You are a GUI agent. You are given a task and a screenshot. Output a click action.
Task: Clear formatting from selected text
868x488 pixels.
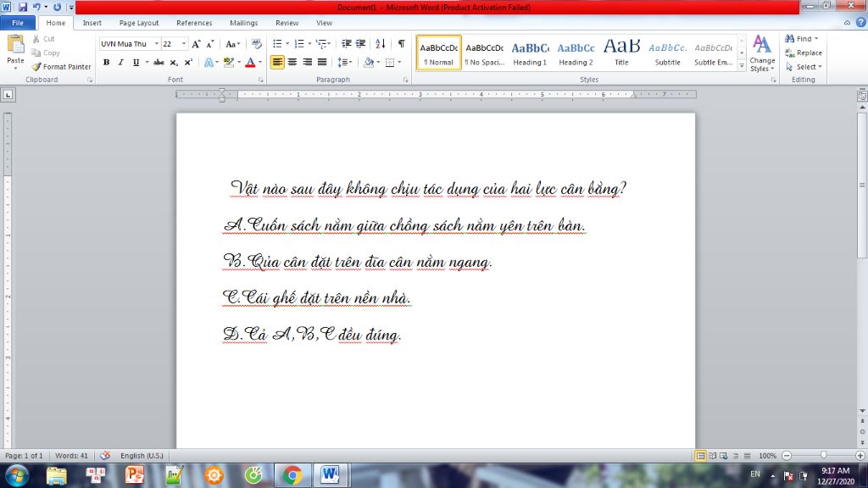pos(256,44)
